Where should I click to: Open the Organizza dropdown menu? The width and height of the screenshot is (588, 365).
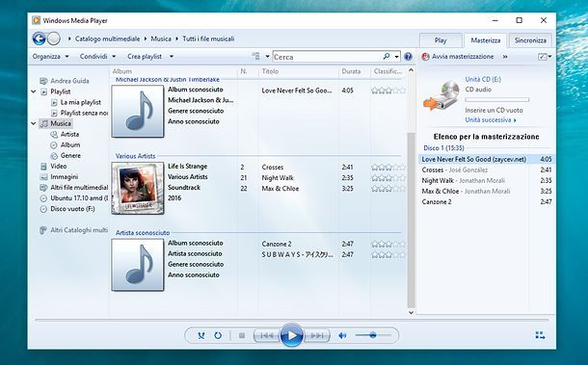pyautogui.click(x=51, y=57)
